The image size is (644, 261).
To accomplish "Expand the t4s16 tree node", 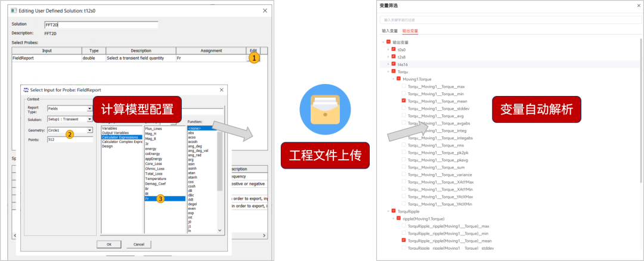I will tap(388, 64).
